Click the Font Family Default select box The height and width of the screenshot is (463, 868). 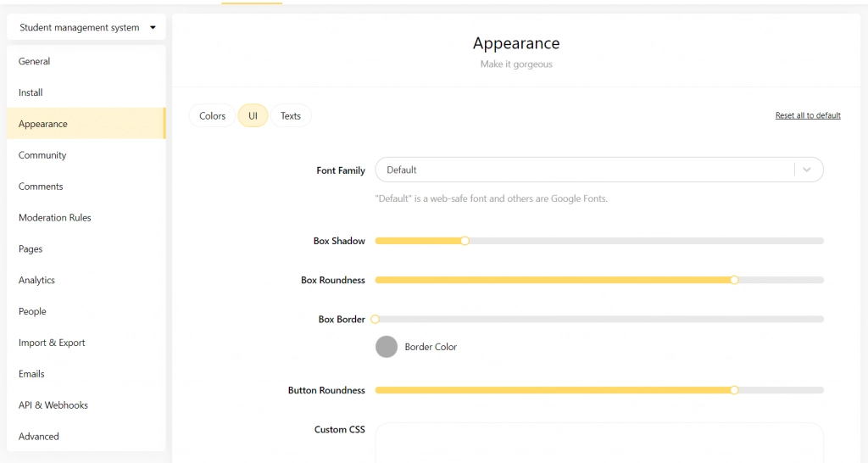click(585, 170)
